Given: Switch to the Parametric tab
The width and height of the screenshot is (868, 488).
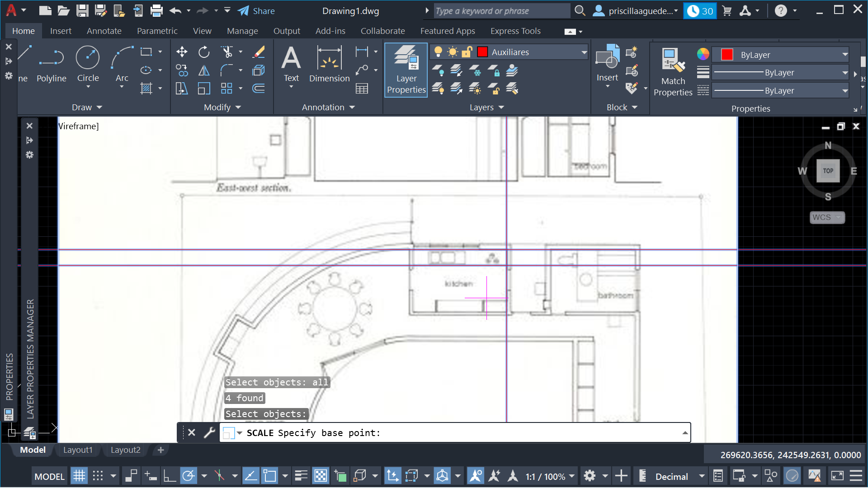Looking at the screenshot, I should 157,31.
